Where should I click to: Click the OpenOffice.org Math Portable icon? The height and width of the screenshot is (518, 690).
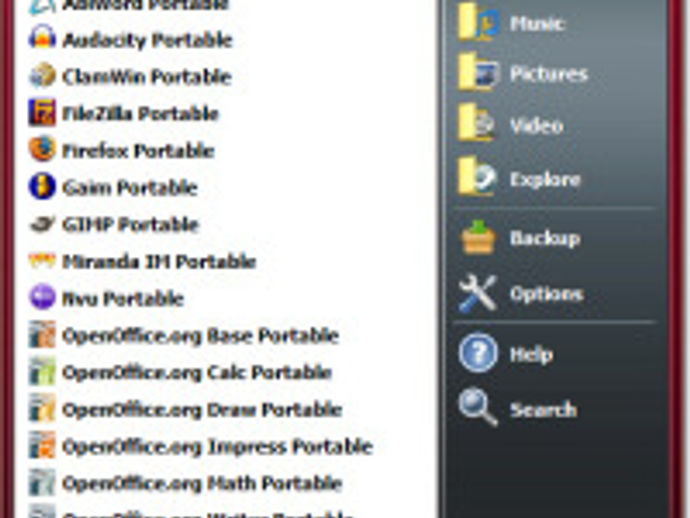point(42,482)
